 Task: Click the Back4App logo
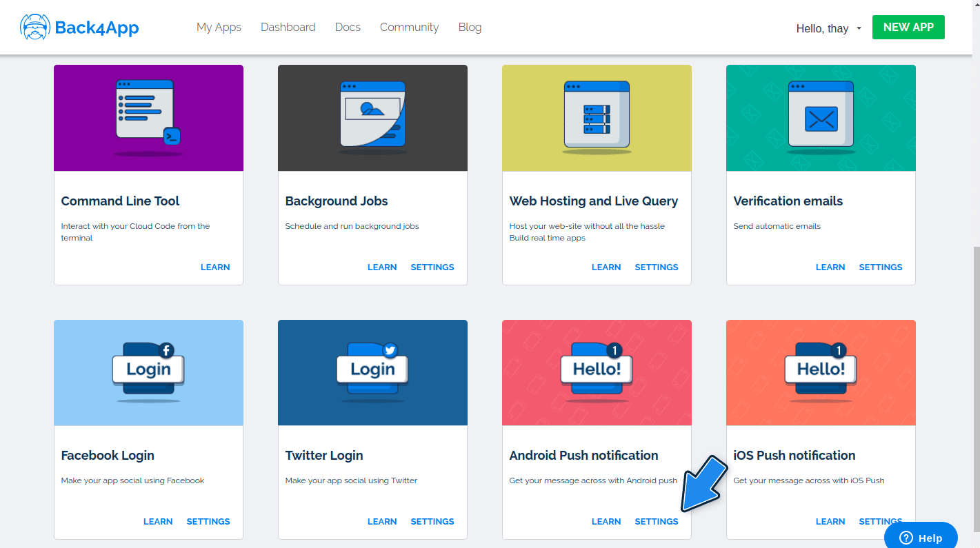click(x=79, y=28)
